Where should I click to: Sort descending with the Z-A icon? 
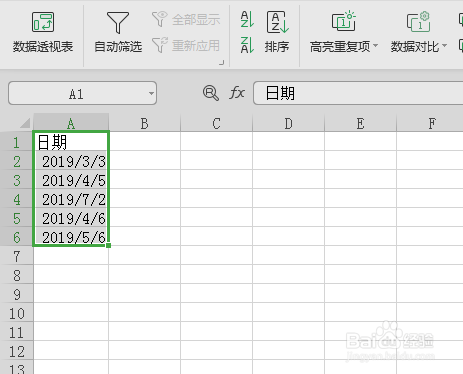(247, 45)
